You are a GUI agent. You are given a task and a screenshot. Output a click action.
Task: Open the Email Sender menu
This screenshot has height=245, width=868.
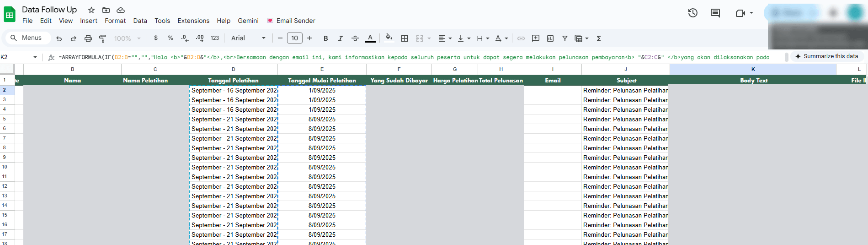pyautogui.click(x=291, y=21)
